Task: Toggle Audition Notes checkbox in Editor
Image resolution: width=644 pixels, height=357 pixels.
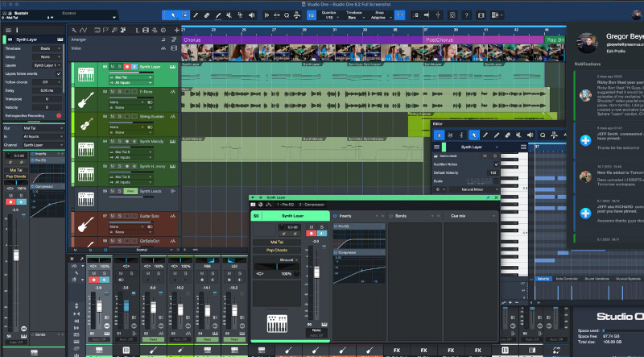Action: tap(497, 164)
